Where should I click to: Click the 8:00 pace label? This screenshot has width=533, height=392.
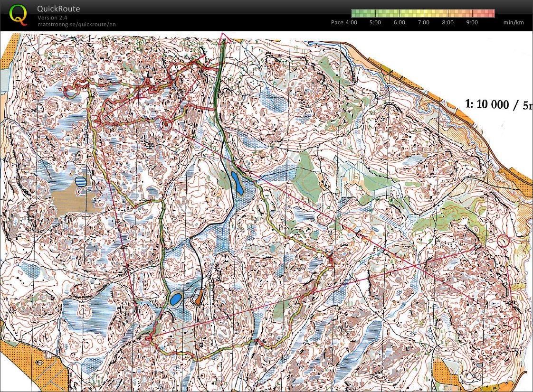[x=447, y=22]
